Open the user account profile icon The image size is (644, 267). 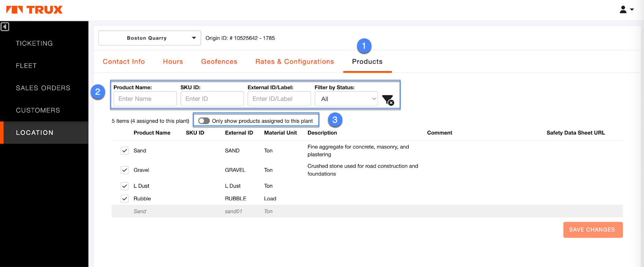(x=626, y=10)
